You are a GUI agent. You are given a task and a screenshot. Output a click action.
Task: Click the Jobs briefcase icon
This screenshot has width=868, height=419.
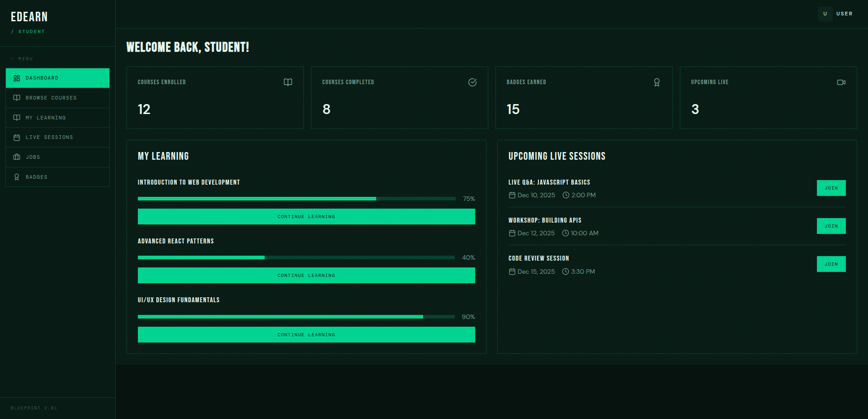coord(17,157)
